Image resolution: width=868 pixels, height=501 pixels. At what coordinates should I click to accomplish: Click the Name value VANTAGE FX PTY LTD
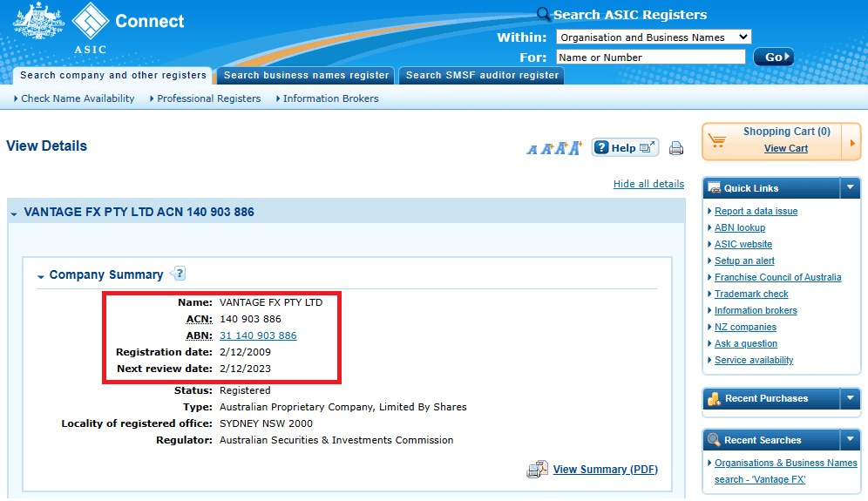pyautogui.click(x=271, y=302)
